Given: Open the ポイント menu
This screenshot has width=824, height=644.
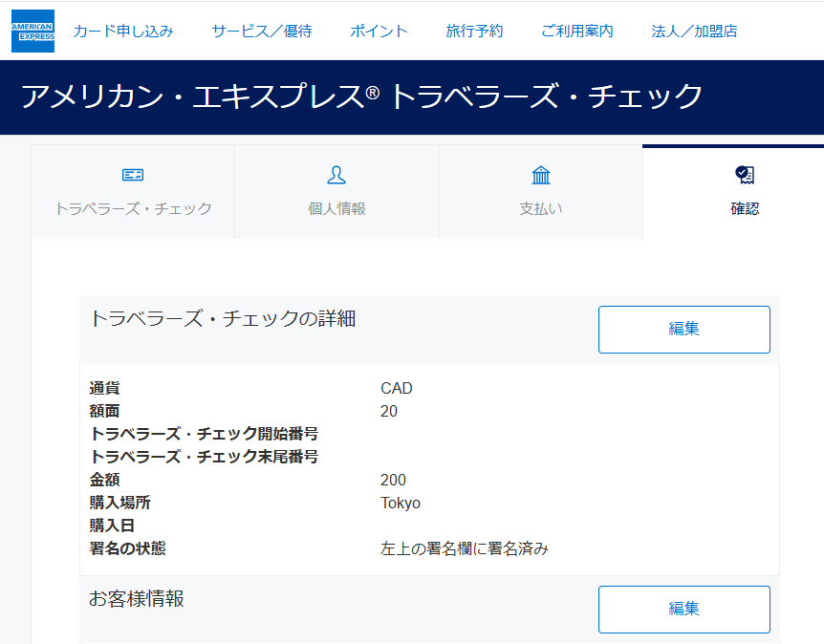Looking at the screenshot, I should [379, 31].
